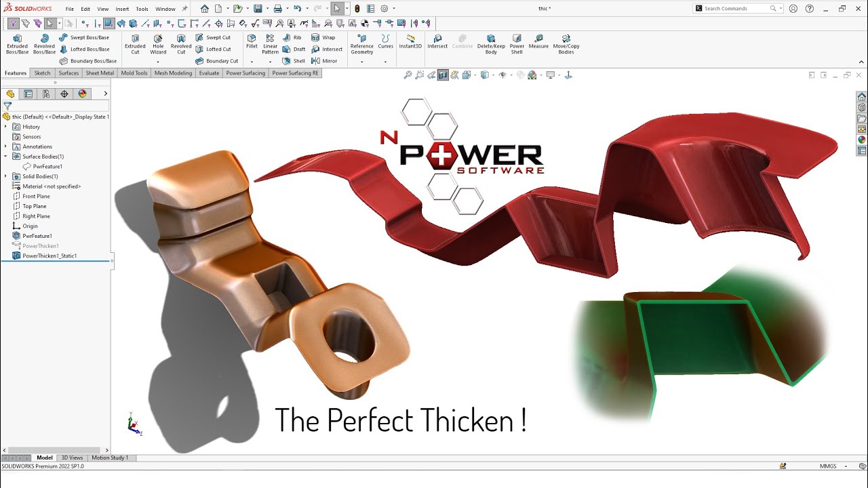Click the Linear Pattern tool
The image size is (868, 488).
270,44
